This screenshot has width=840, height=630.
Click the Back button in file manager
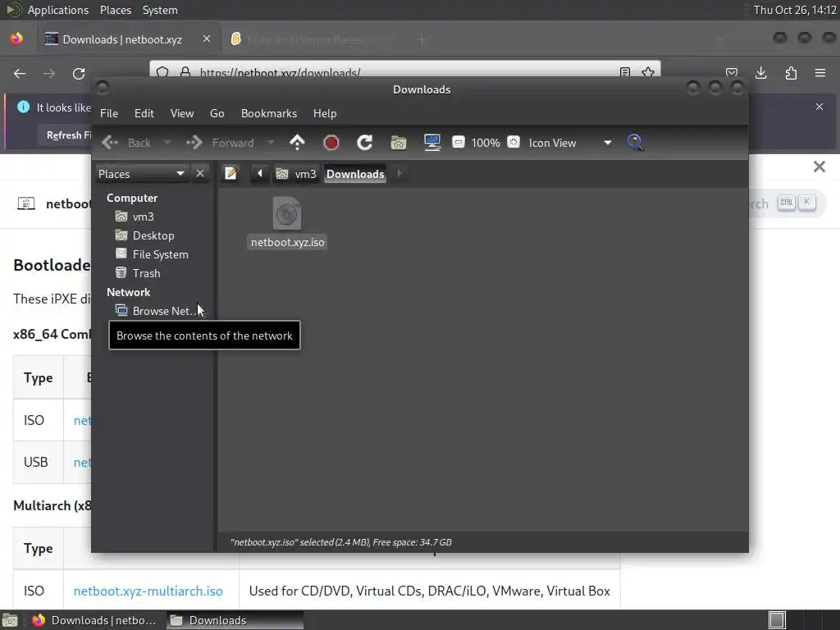click(127, 143)
